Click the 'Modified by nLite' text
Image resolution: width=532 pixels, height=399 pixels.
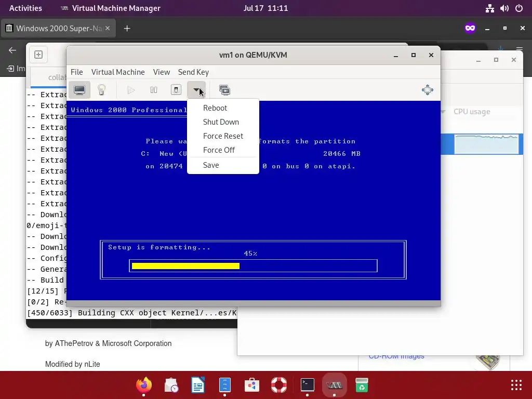tap(72, 364)
